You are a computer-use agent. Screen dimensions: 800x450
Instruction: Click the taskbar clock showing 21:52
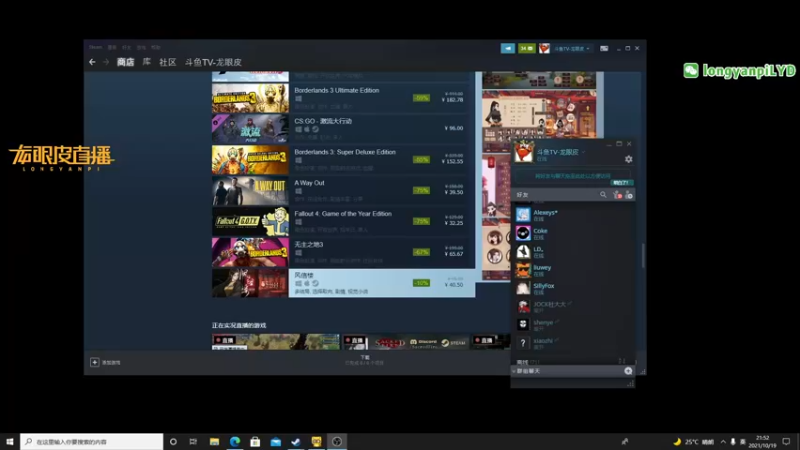[x=762, y=441]
